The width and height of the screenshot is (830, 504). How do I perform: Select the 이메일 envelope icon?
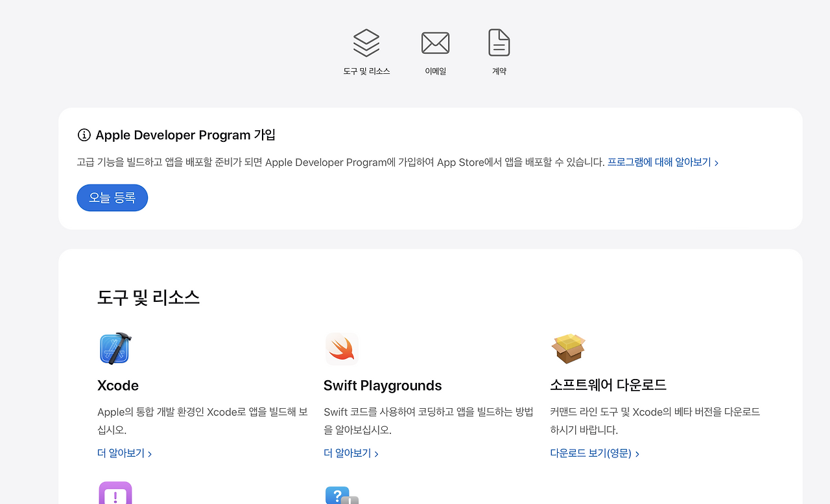(435, 43)
